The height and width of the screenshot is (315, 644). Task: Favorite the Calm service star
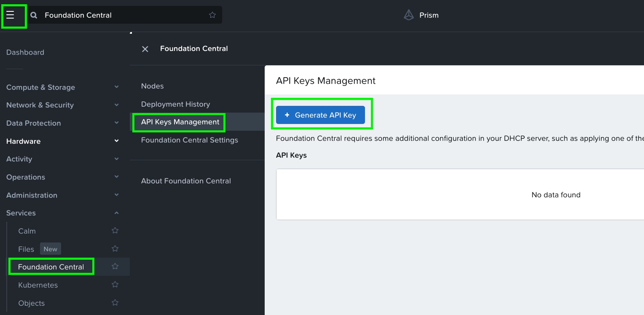pyautogui.click(x=115, y=231)
